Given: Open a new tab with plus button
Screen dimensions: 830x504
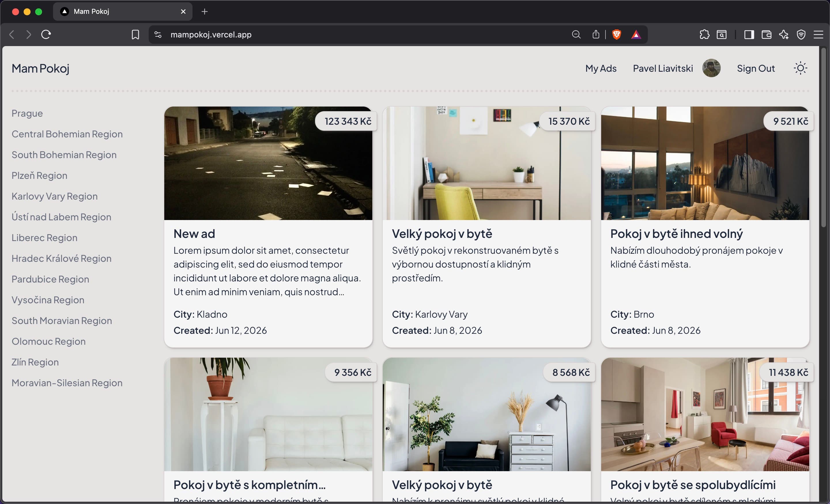Looking at the screenshot, I should [204, 12].
